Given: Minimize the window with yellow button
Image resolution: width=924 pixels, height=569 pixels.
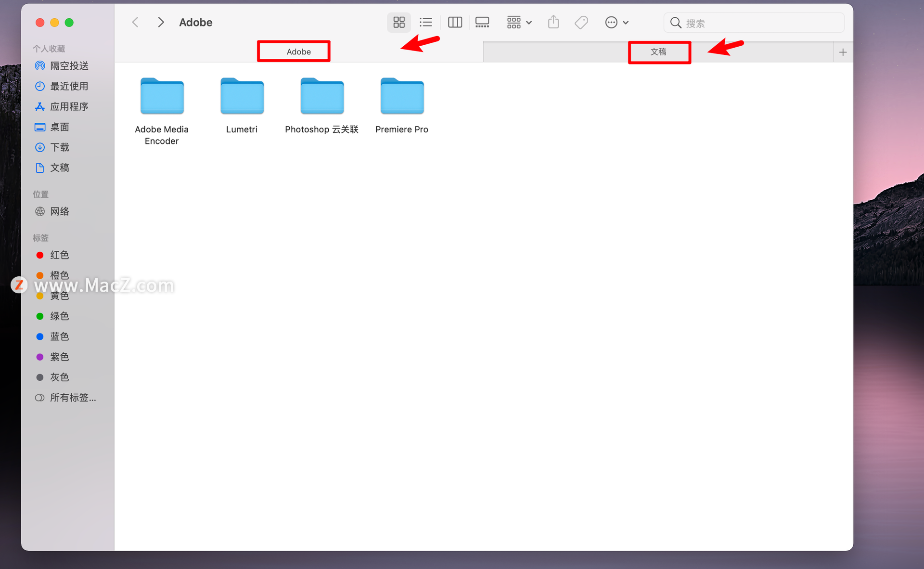Looking at the screenshot, I should (x=54, y=23).
